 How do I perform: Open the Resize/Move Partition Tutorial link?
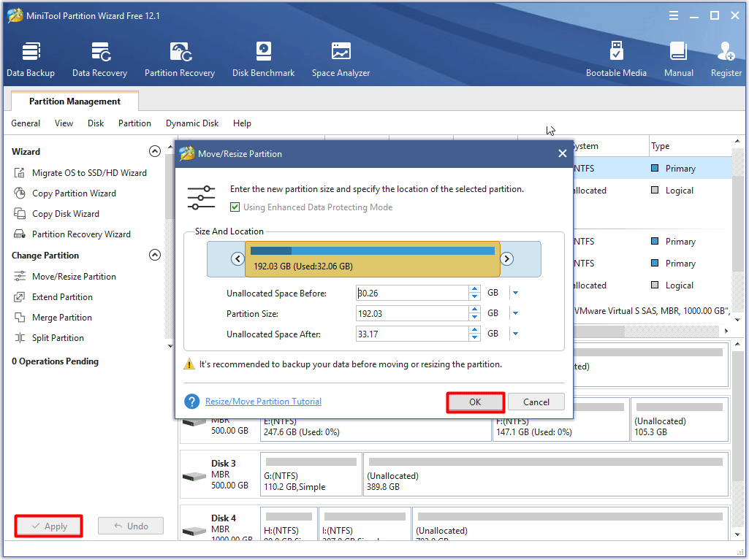263,401
